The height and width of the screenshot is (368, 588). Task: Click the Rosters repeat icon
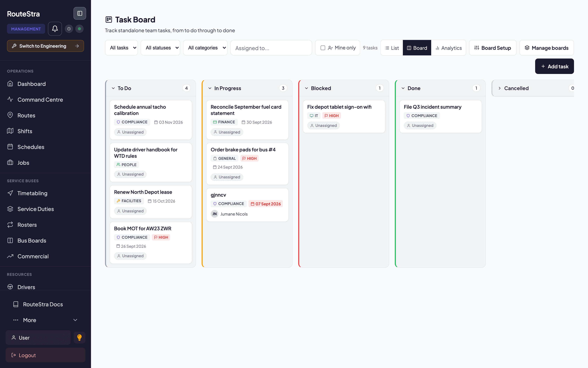tap(10, 225)
